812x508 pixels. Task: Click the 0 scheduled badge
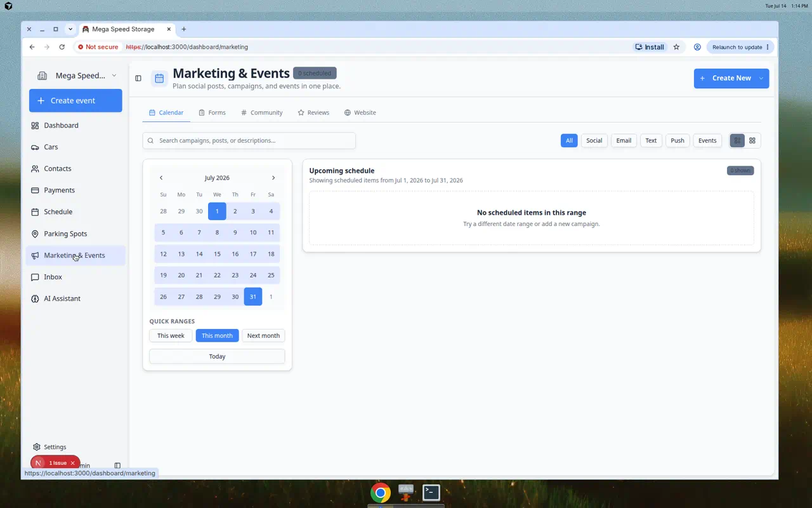click(x=315, y=73)
